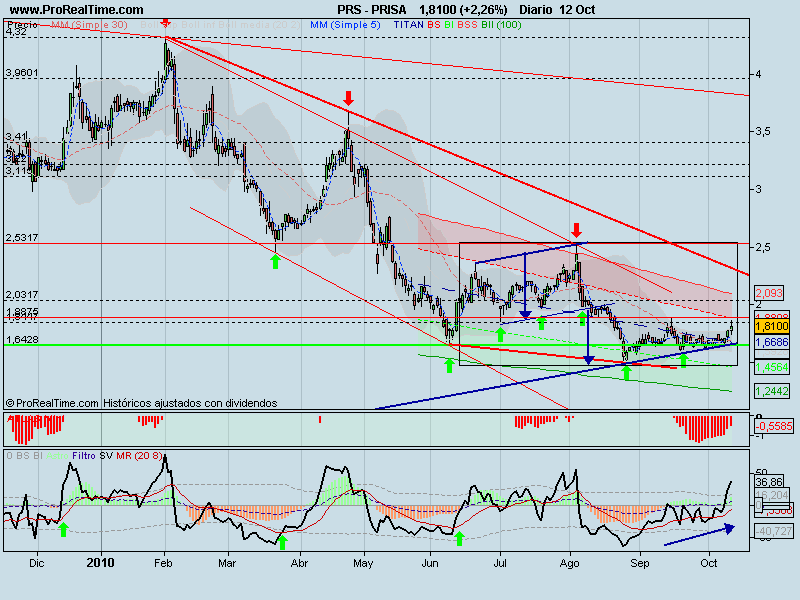
Task: Select the MM (Simple 30) legend entry
Action: [x=89, y=24]
